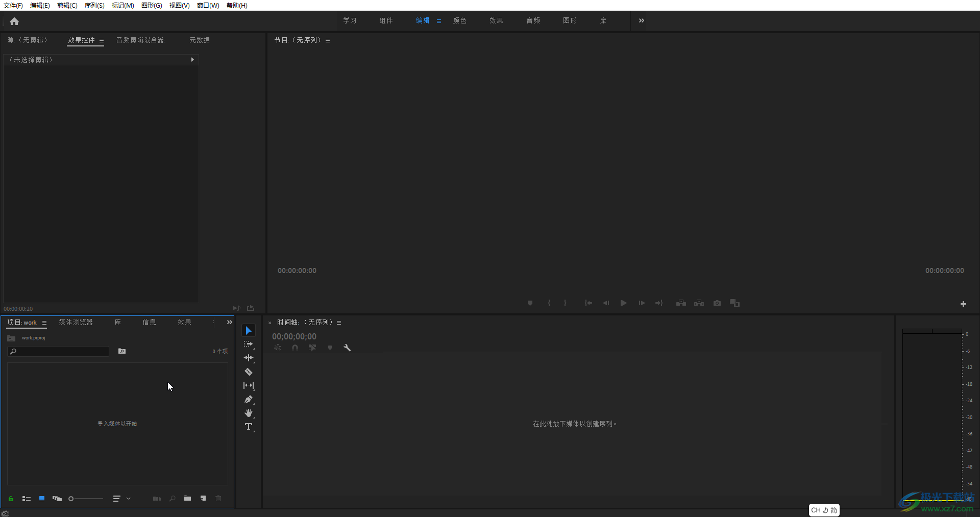The image size is (980, 517).
Task: Click the Extract button
Action: (699, 303)
